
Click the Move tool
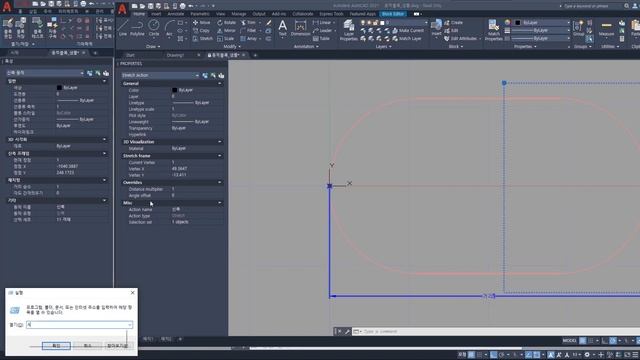[x=201, y=22]
